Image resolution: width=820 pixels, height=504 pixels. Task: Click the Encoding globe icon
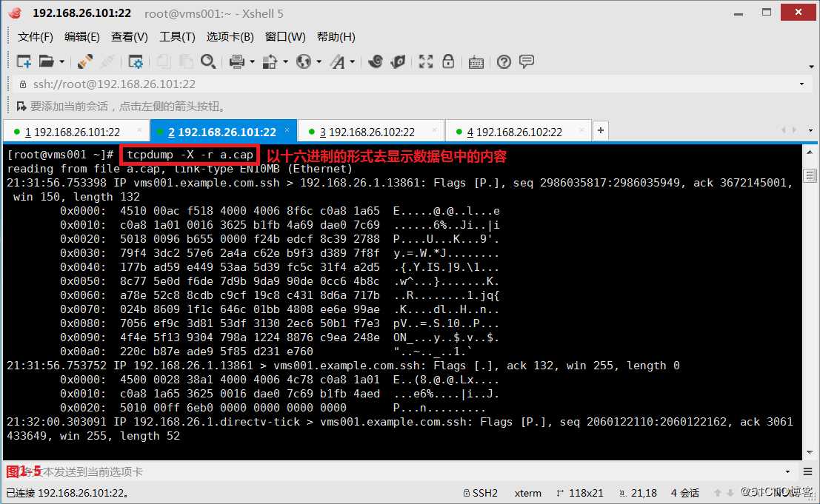tap(304, 61)
